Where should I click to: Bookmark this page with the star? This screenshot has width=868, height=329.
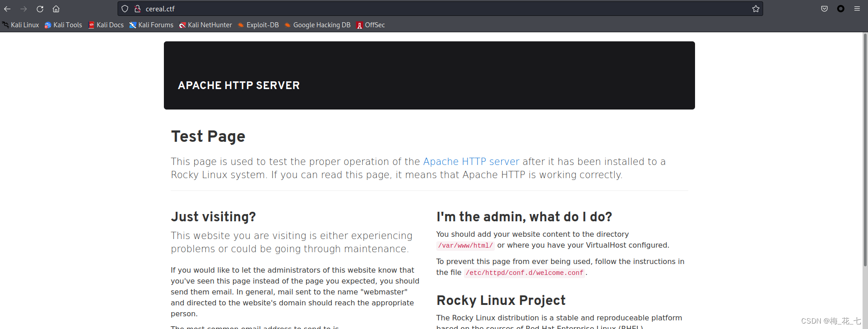755,9
